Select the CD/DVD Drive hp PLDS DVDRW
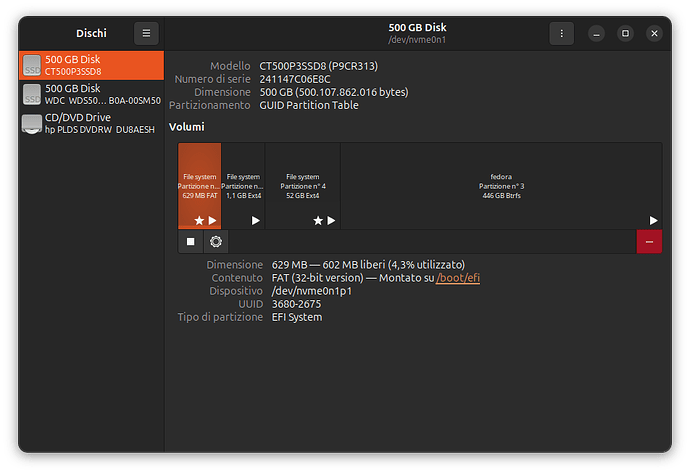 tap(92, 123)
